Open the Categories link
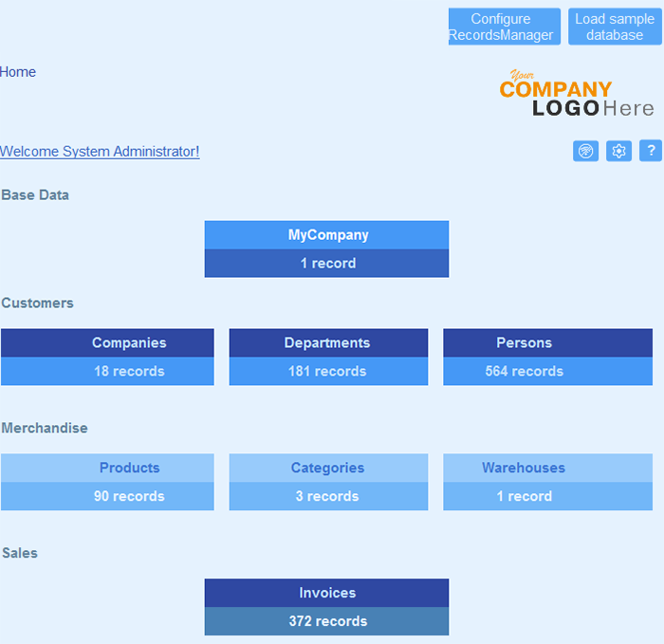Viewport: 664px width, 644px height. pyautogui.click(x=327, y=468)
